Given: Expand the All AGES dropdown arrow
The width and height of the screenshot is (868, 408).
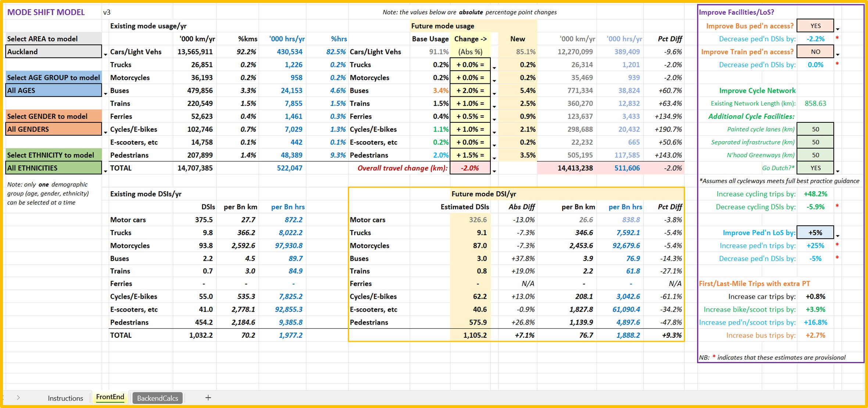Looking at the screenshot, I should point(105,93).
